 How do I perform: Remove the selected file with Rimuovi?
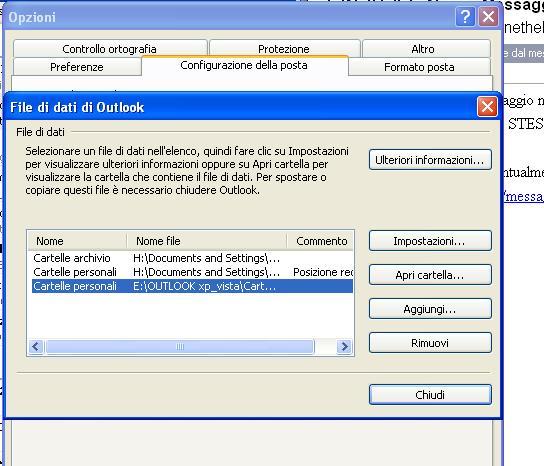coord(430,343)
